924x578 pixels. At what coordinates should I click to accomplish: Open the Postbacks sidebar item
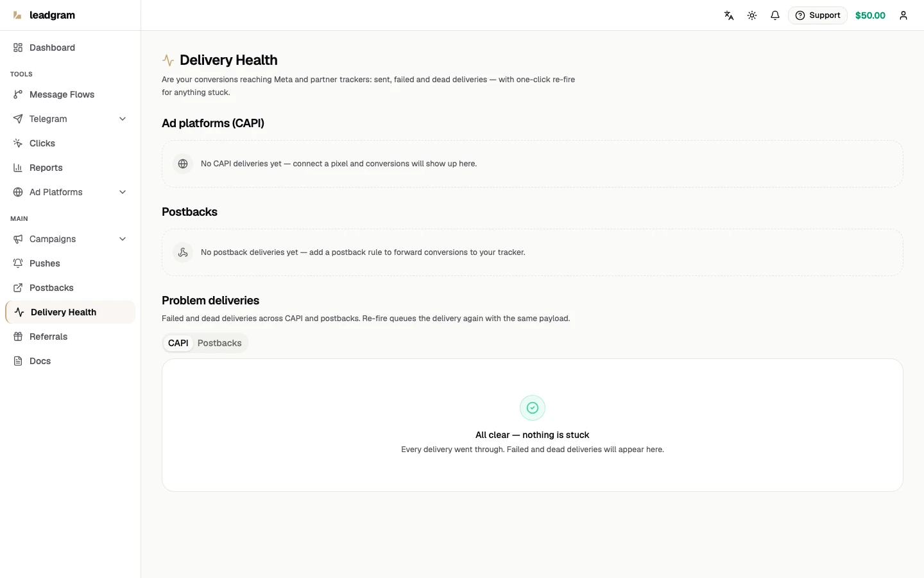[x=71, y=288]
